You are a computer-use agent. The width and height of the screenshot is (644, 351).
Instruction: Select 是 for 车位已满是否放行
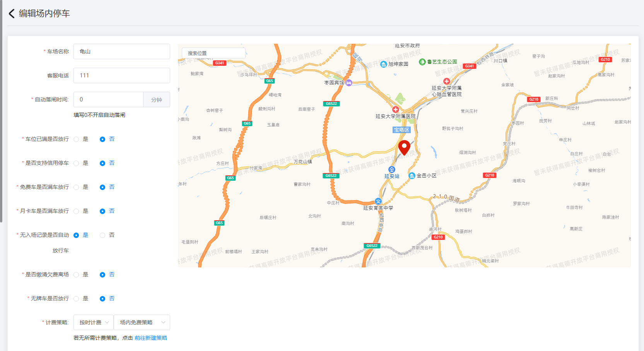(76, 139)
